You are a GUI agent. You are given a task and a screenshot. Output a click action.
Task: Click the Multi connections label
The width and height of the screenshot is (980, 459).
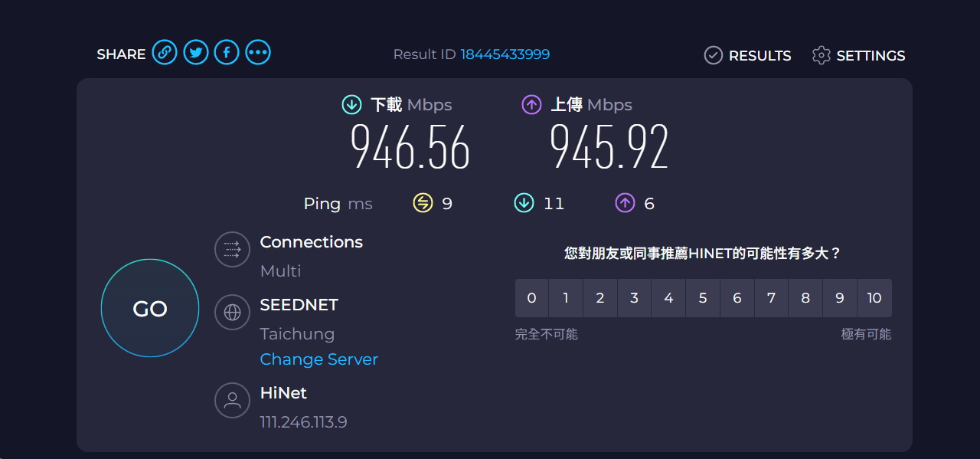[x=280, y=271]
